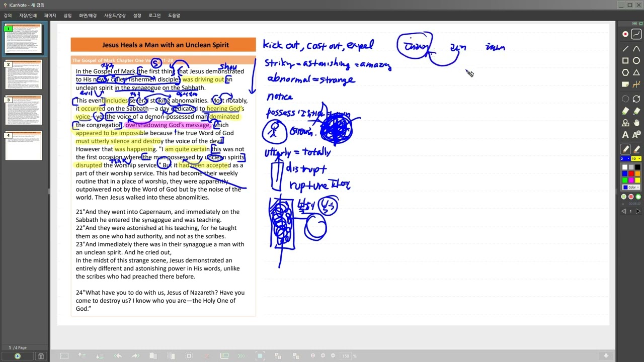Open the 삽입 menu
The height and width of the screenshot is (362, 644).
[67, 16]
